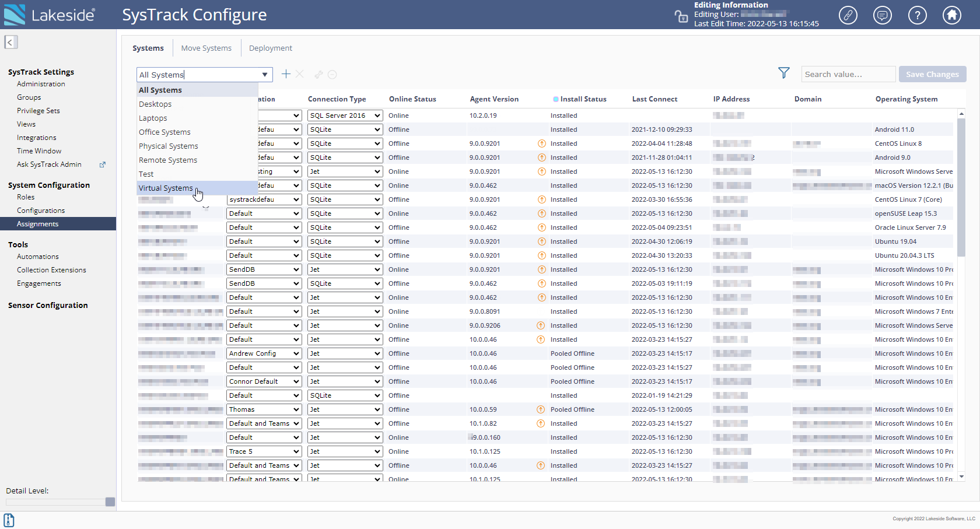Image resolution: width=980 pixels, height=529 pixels.
Task: Click the link icon in the header
Action: [848, 15]
